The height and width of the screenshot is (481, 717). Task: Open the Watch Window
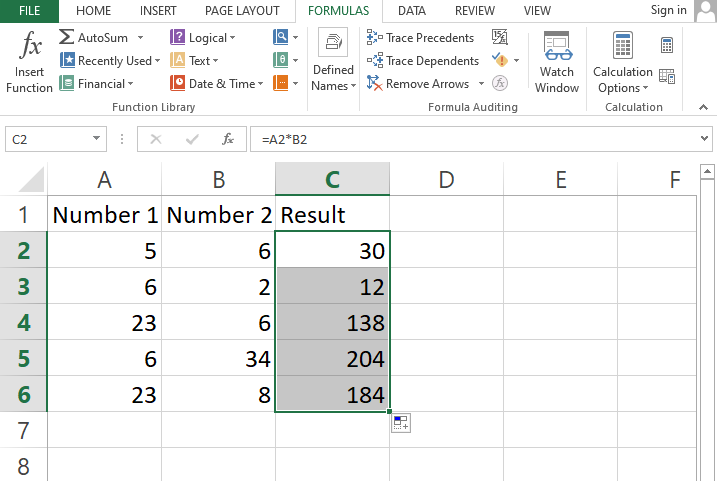pyautogui.click(x=557, y=62)
